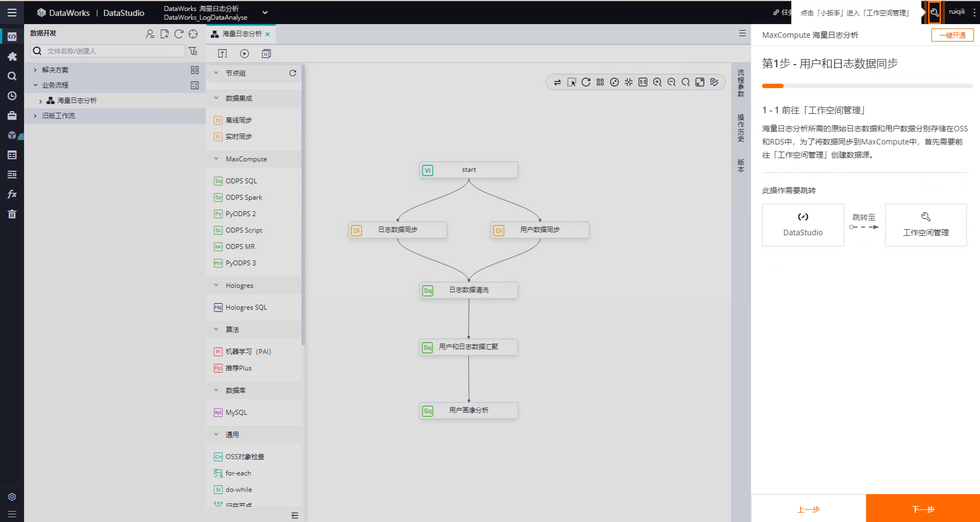
Task: Select the OSS对象检查 node type
Action: pos(239,457)
